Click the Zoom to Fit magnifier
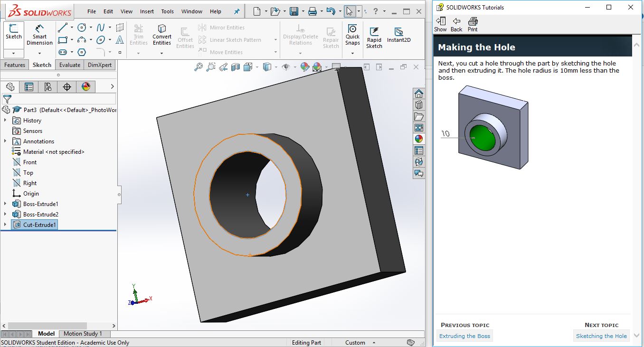 coord(199,67)
